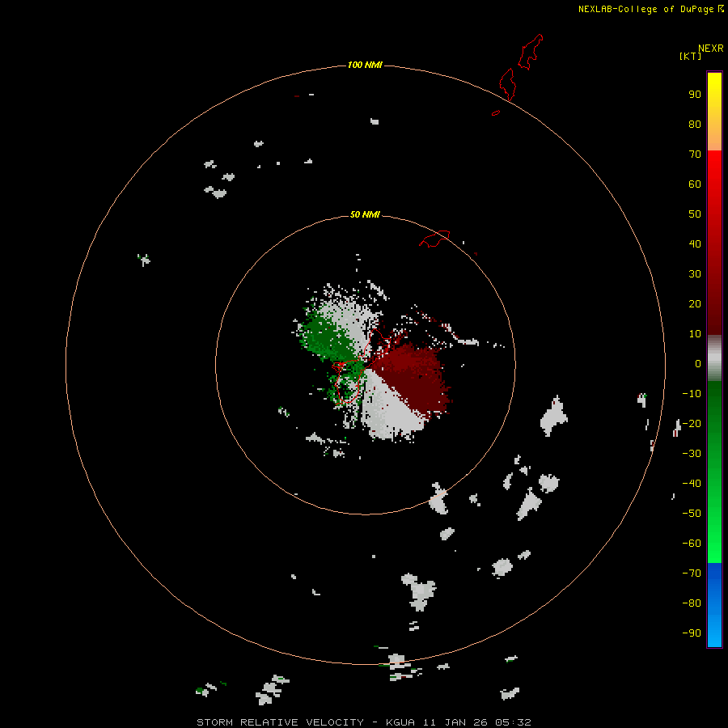The image size is (728, 728).
Task: Click the 70 value on velocity scale
Action: [695, 154]
